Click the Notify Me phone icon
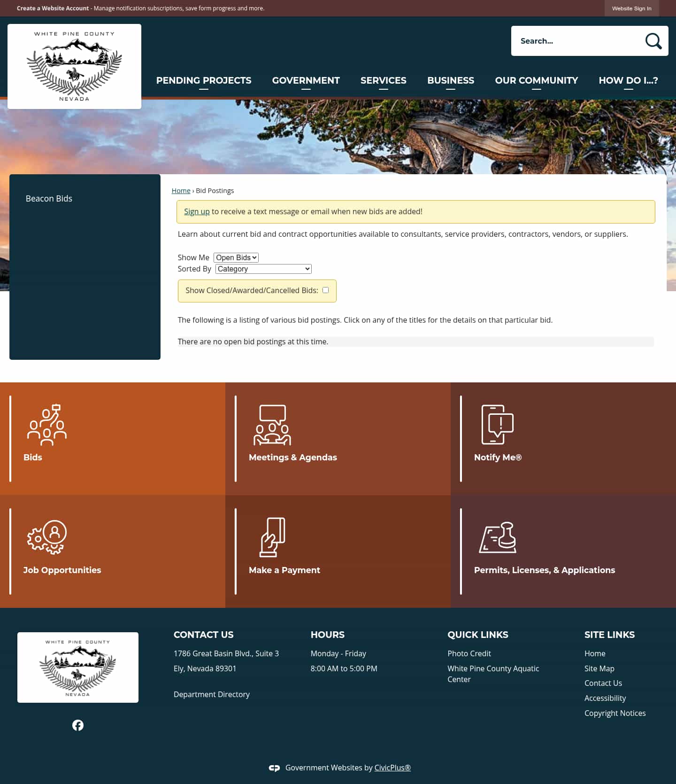This screenshot has width=676, height=784. coord(498,425)
